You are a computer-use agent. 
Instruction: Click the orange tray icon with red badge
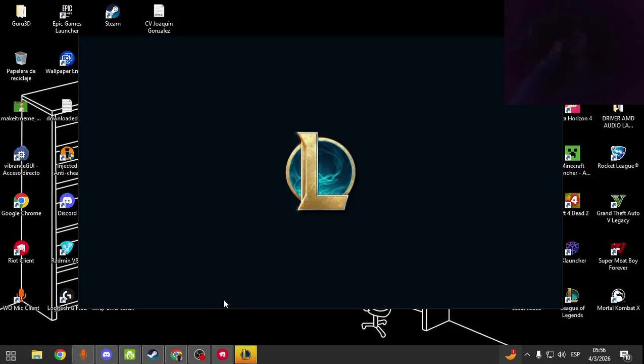coord(511,354)
